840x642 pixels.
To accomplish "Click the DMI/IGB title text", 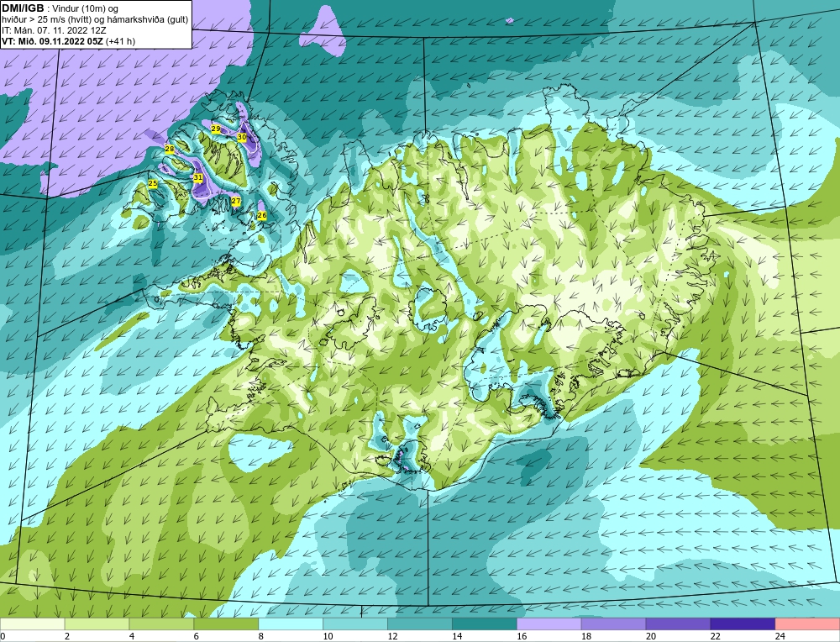I will click(x=23, y=8).
